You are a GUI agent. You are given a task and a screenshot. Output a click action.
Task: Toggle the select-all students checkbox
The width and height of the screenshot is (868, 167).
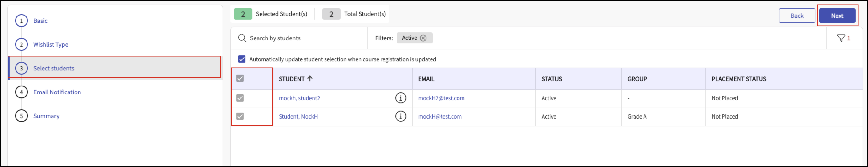pos(240,79)
